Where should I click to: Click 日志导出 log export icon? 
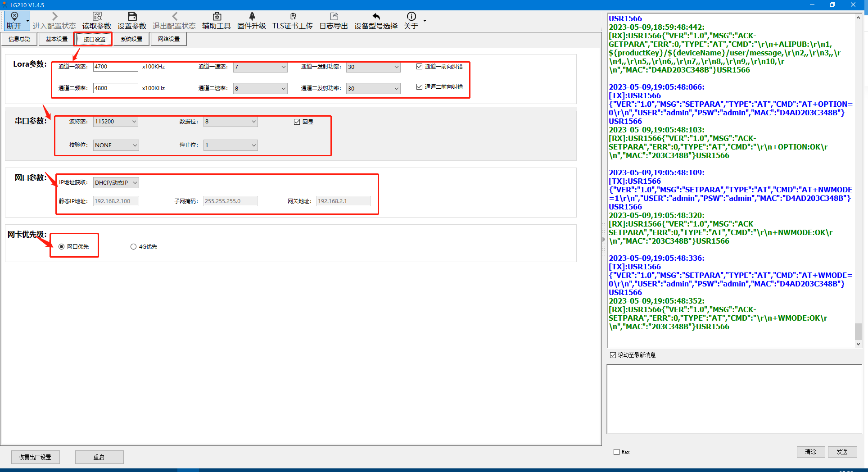click(334, 17)
